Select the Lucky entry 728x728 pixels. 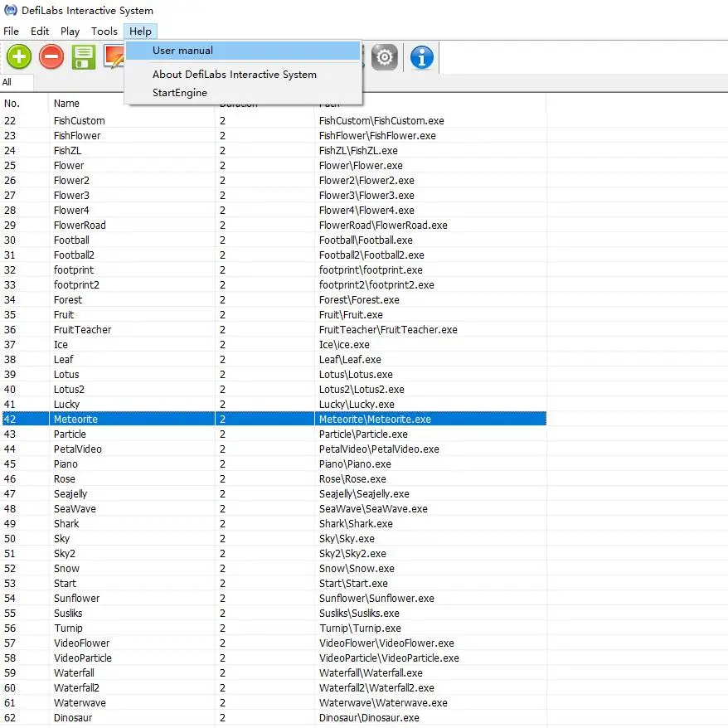pos(274,405)
